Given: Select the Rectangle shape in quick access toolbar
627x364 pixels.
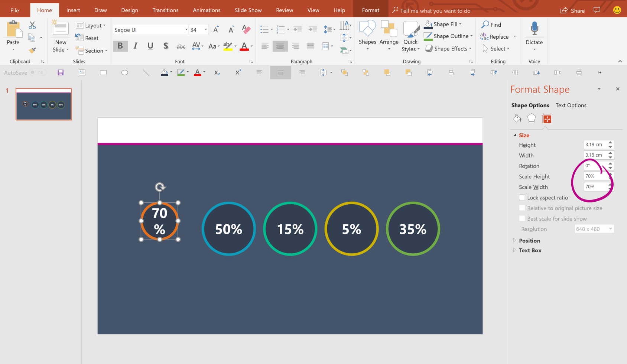Looking at the screenshot, I should tap(103, 72).
